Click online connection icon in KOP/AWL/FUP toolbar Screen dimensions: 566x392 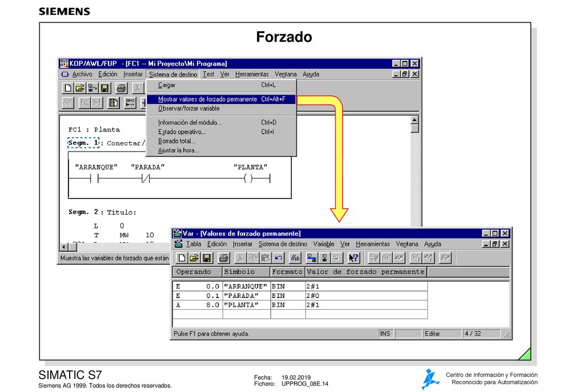click(92, 88)
